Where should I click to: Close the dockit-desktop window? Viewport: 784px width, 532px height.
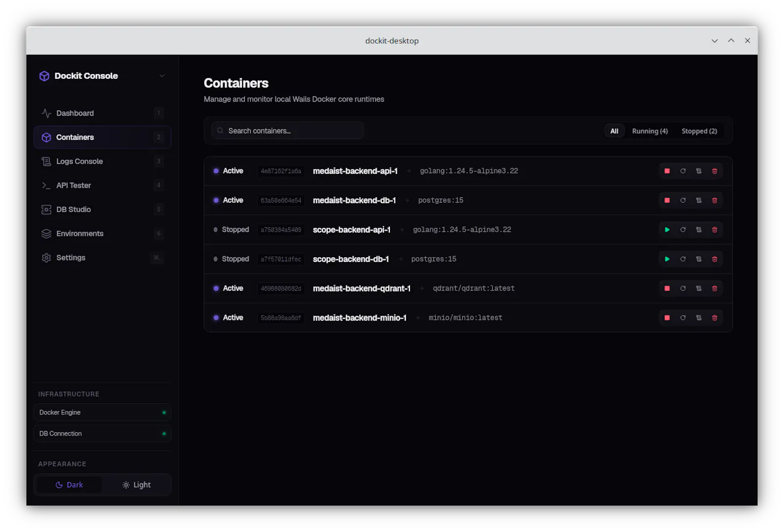pos(747,41)
